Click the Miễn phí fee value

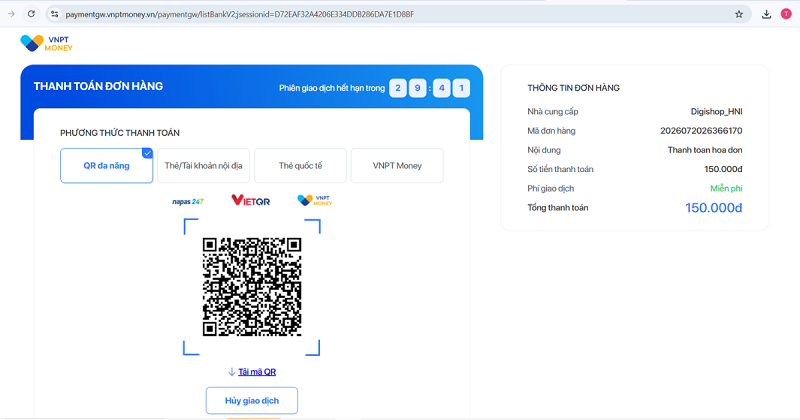pos(726,188)
